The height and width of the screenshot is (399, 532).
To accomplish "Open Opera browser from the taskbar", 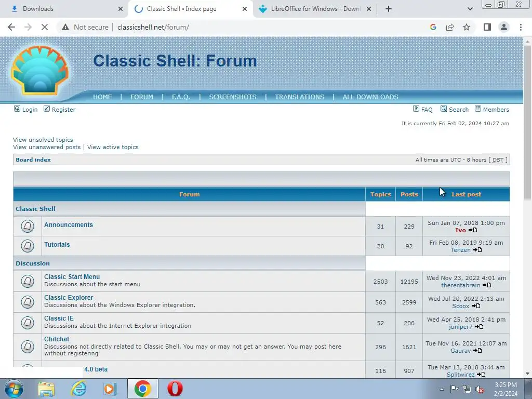I will pyautogui.click(x=175, y=389).
